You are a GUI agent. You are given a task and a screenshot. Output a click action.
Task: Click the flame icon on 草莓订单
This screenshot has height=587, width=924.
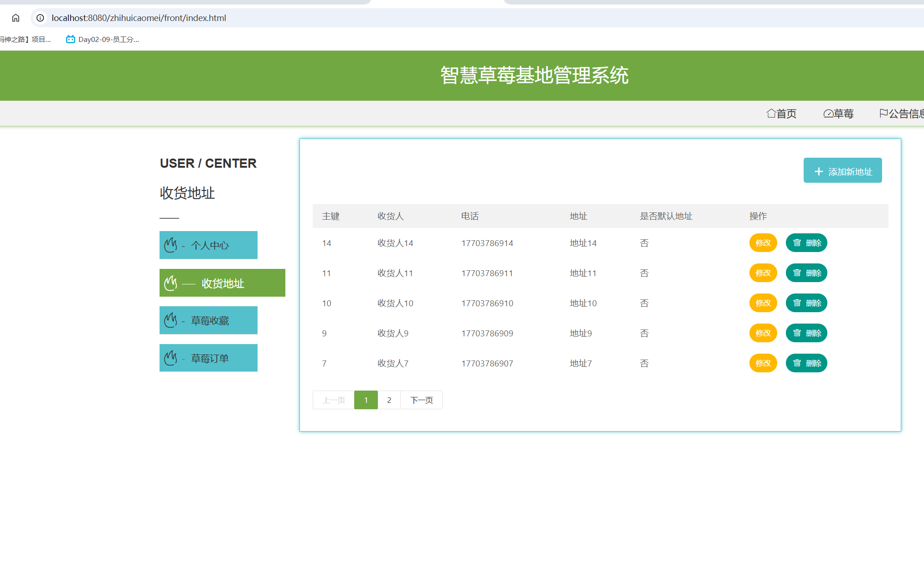tap(170, 358)
